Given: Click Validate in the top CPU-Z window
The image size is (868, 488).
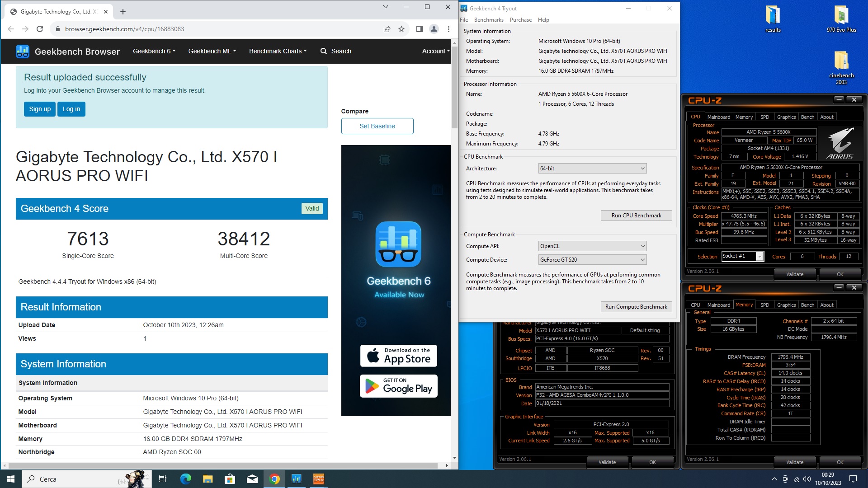Looking at the screenshot, I should 795,274.
